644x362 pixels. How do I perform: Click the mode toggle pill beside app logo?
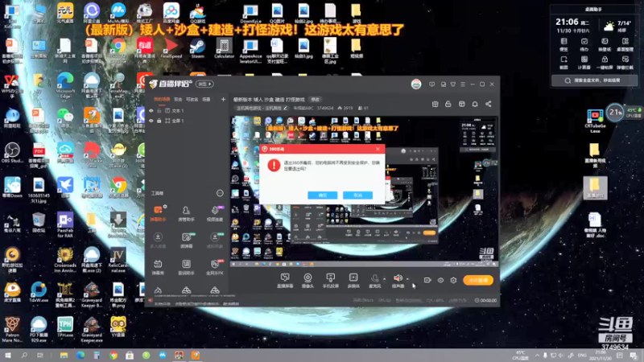tap(204, 84)
